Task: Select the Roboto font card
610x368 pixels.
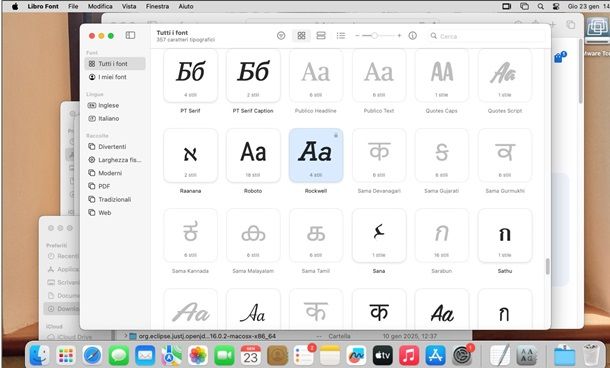Action: 253,156
